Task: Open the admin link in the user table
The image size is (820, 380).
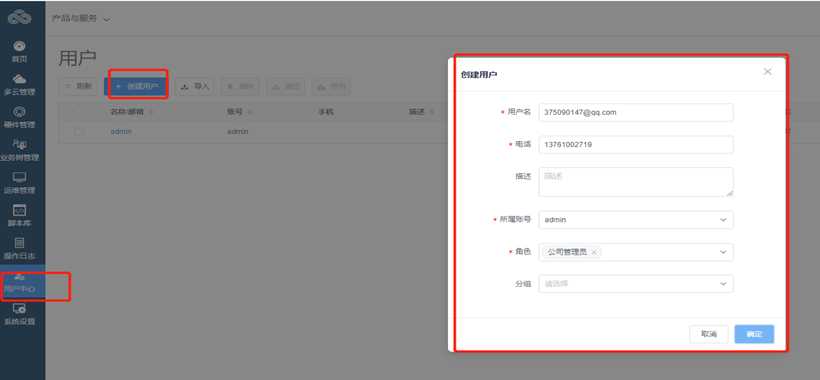Action: (x=121, y=132)
